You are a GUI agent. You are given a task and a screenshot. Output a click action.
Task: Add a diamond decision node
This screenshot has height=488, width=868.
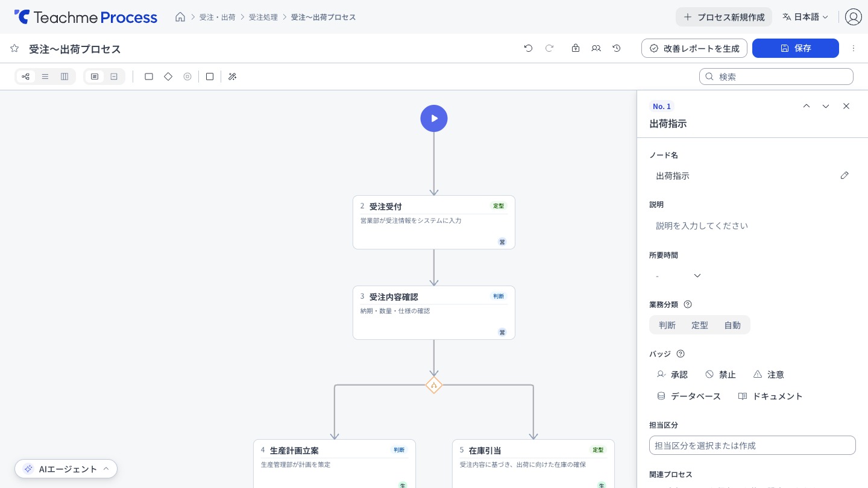[x=168, y=77]
